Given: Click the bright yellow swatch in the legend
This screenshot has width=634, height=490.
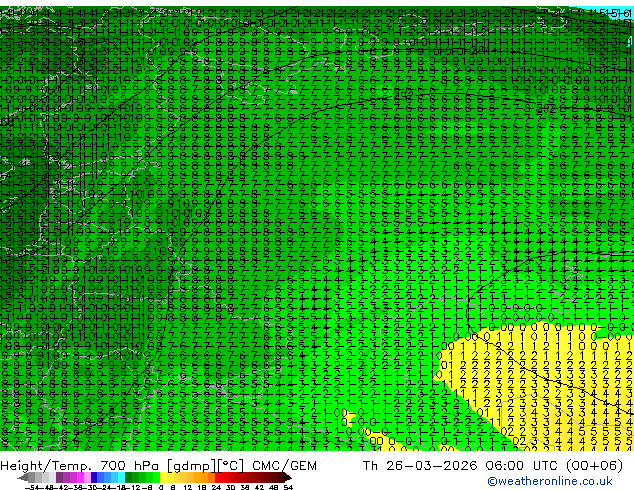Looking at the screenshot, I should click(163, 477).
